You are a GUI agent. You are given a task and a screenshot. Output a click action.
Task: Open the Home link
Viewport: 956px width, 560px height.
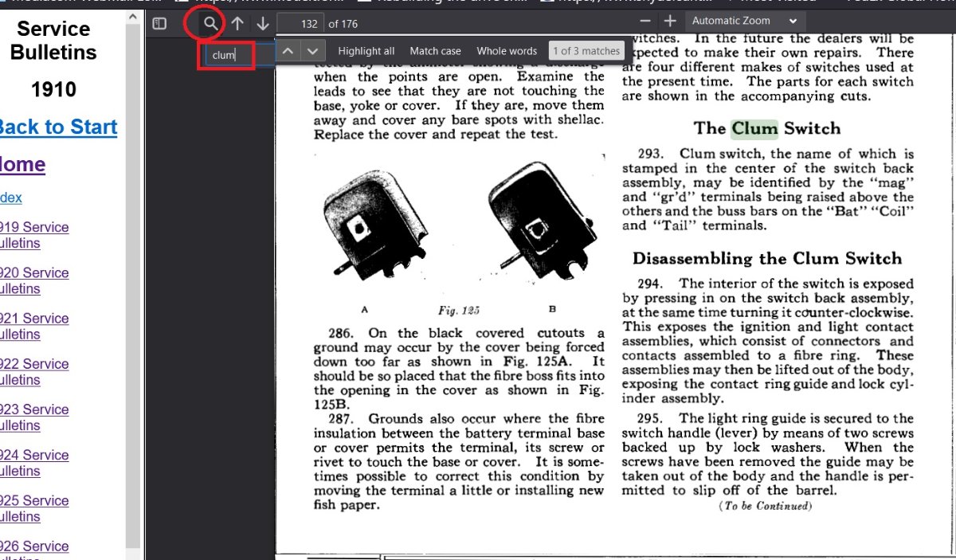[22, 164]
